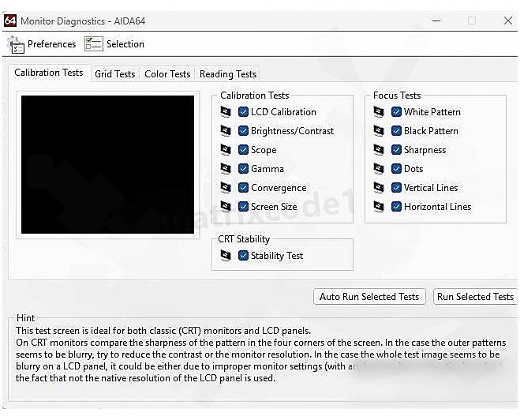Close the Monitor Diagnostics window
This screenshot has width=520, height=420.
click(507, 21)
